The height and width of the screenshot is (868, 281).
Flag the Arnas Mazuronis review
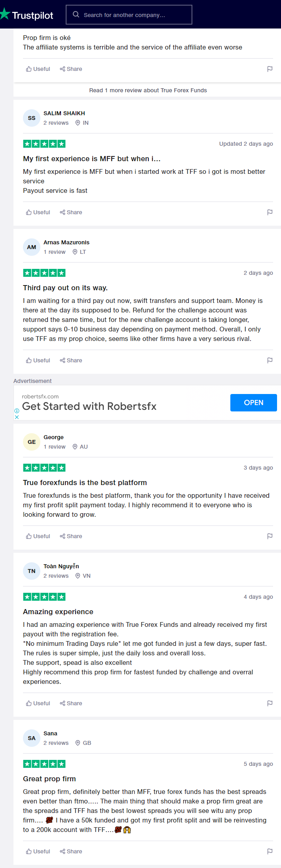click(270, 360)
